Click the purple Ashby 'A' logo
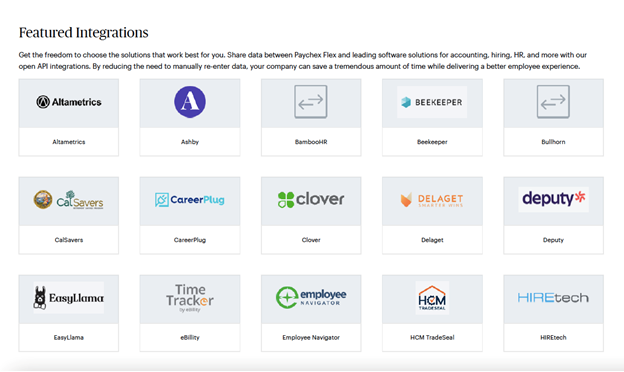The width and height of the screenshot is (624, 372). 190,102
